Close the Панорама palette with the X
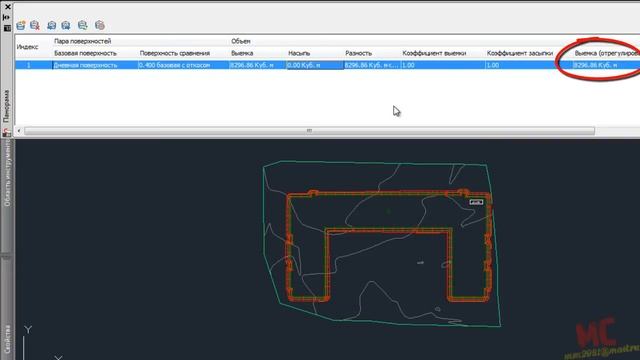640x360 pixels. [x=7, y=7]
